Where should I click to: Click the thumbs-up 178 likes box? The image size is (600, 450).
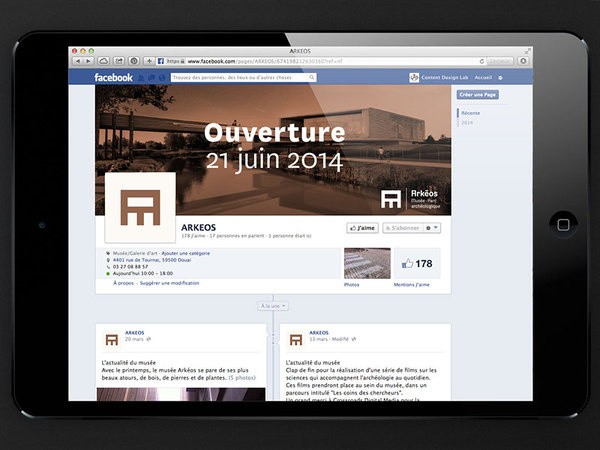pyautogui.click(x=417, y=264)
